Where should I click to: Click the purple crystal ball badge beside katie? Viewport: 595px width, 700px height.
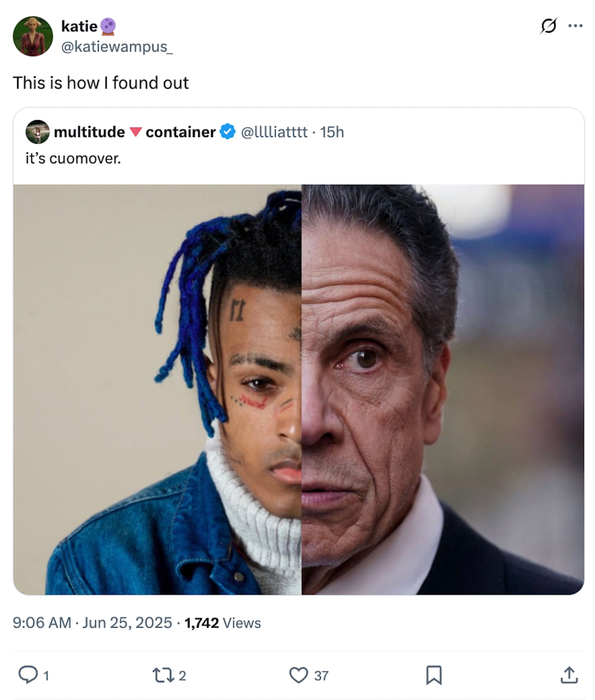point(108,26)
